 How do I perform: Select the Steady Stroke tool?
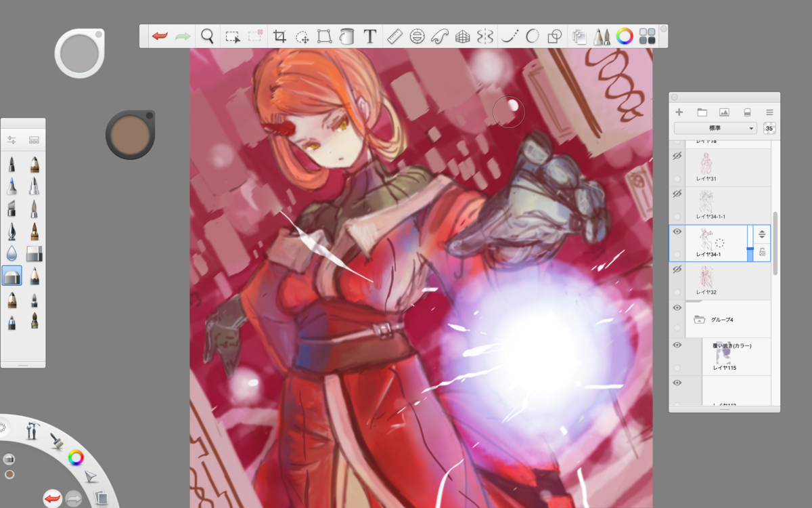(510, 36)
